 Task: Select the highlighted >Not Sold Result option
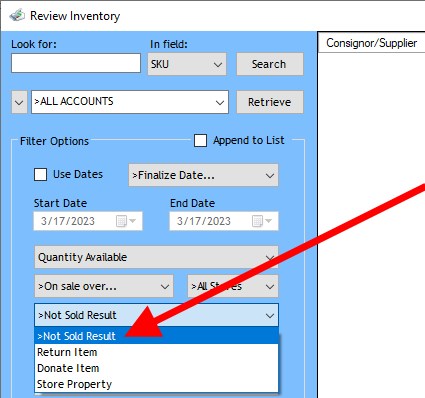point(156,336)
